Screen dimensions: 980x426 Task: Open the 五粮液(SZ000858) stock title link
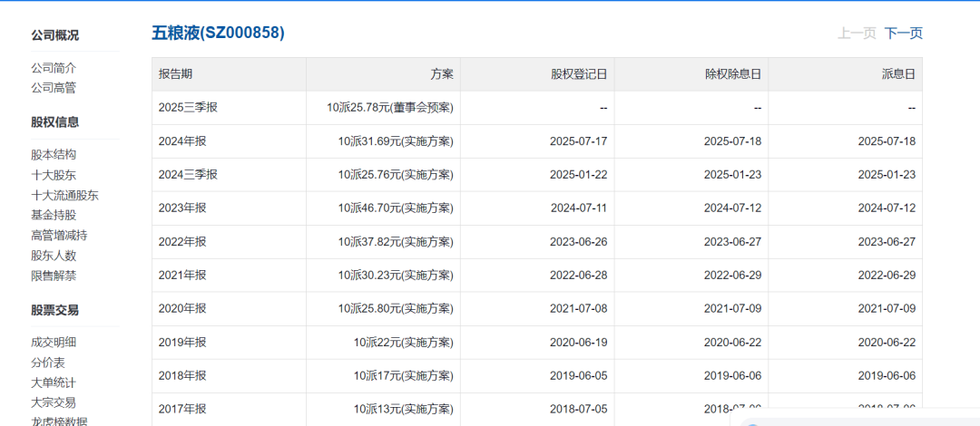point(218,33)
